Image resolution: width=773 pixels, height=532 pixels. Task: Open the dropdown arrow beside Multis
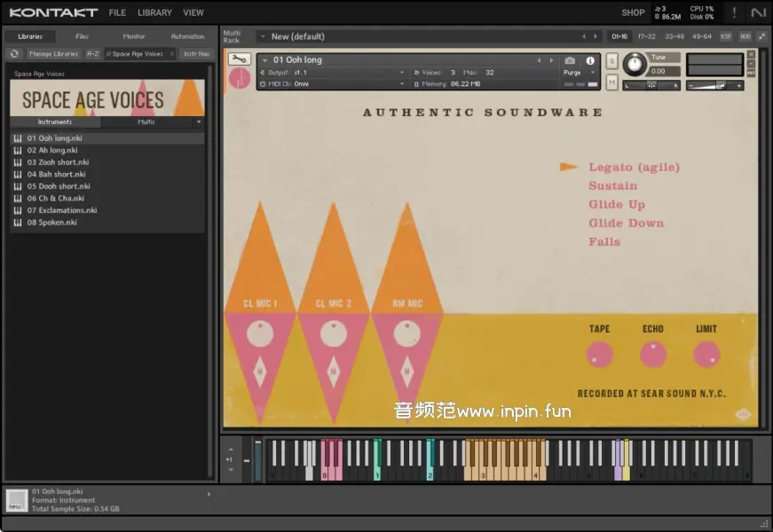click(199, 122)
